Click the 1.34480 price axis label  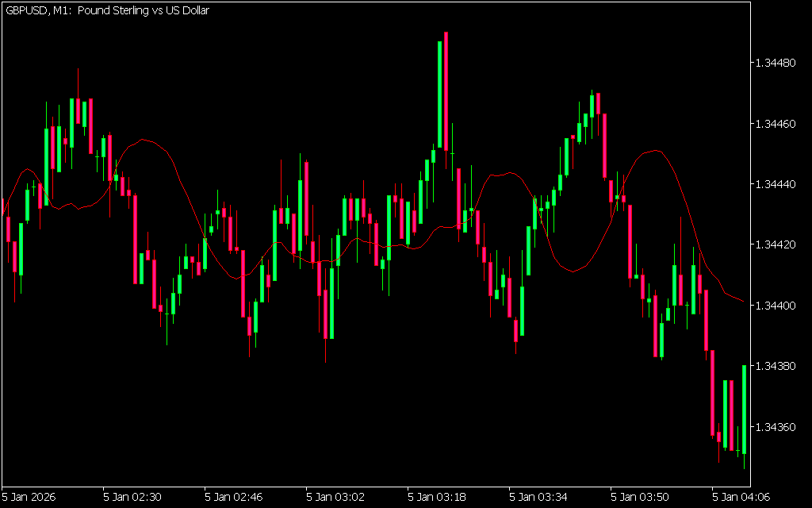click(778, 63)
